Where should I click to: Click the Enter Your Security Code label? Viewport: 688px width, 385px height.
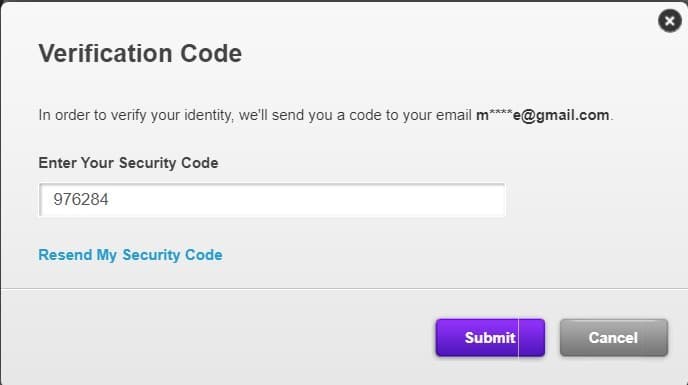128,163
